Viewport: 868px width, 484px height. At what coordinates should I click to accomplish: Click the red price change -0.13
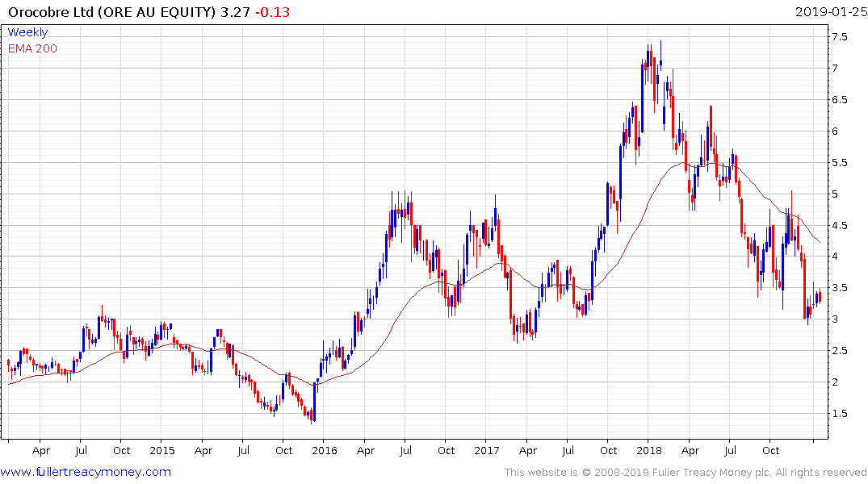tap(272, 11)
